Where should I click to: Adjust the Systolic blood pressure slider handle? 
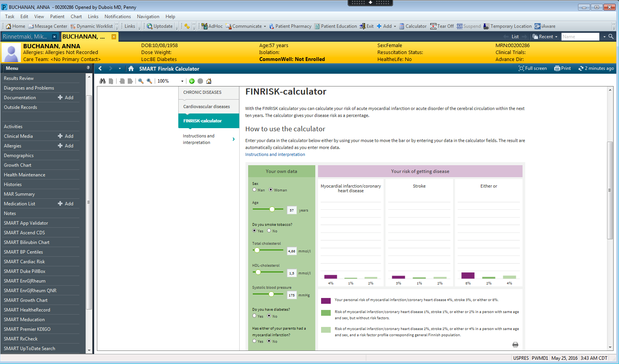pos(271,294)
